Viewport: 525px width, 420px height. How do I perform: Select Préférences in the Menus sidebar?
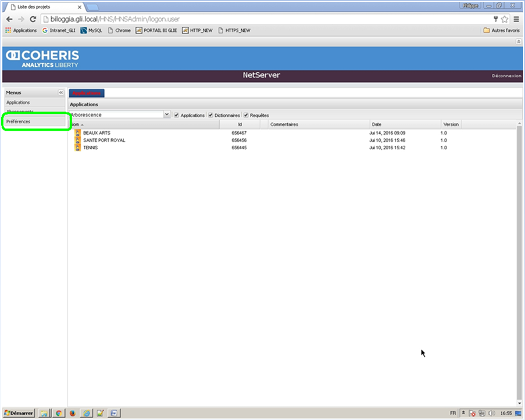click(x=19, y=121)
